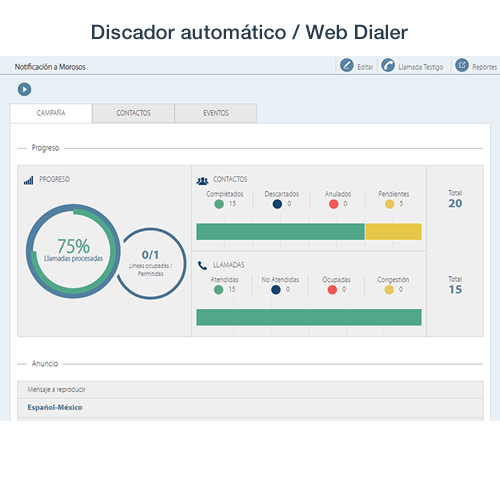This screenshot has width=500, height=500.
Task: Click the red Ocupadas dot
Action: [332, 290]
